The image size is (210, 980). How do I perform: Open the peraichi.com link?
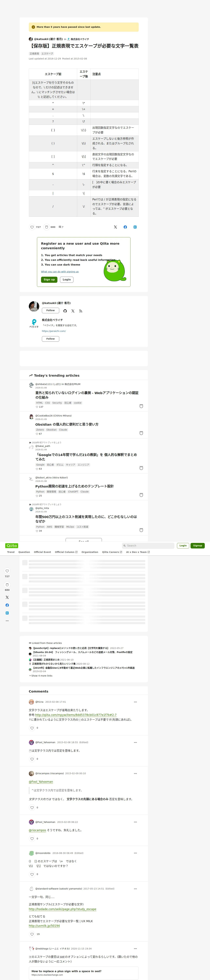54,331
